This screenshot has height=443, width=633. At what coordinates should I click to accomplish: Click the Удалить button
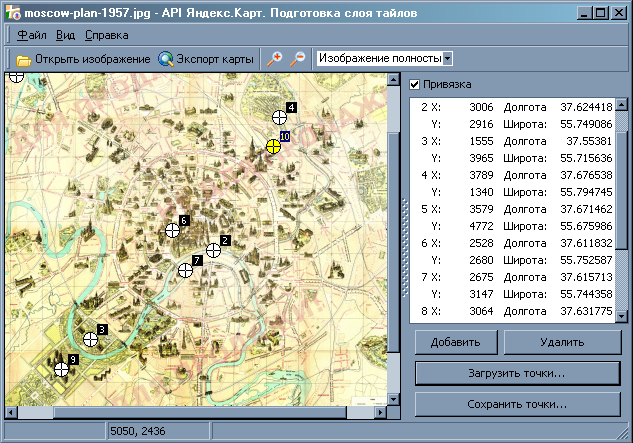(562, 342)
